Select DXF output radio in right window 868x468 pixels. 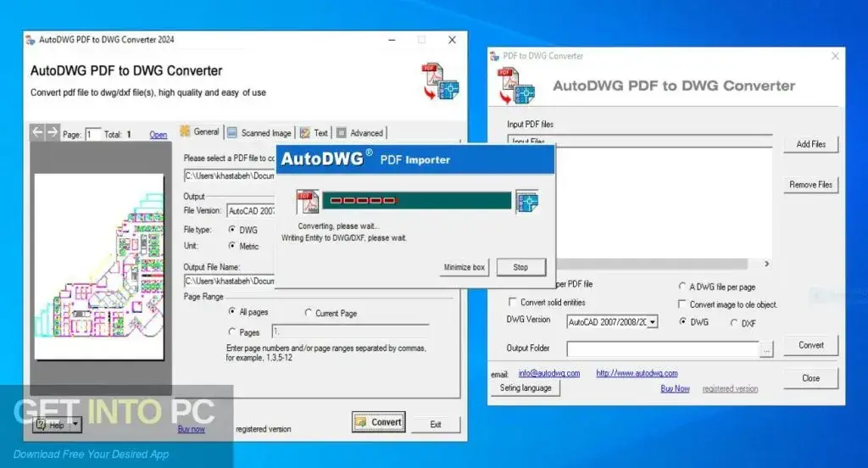tap(733, 323)
